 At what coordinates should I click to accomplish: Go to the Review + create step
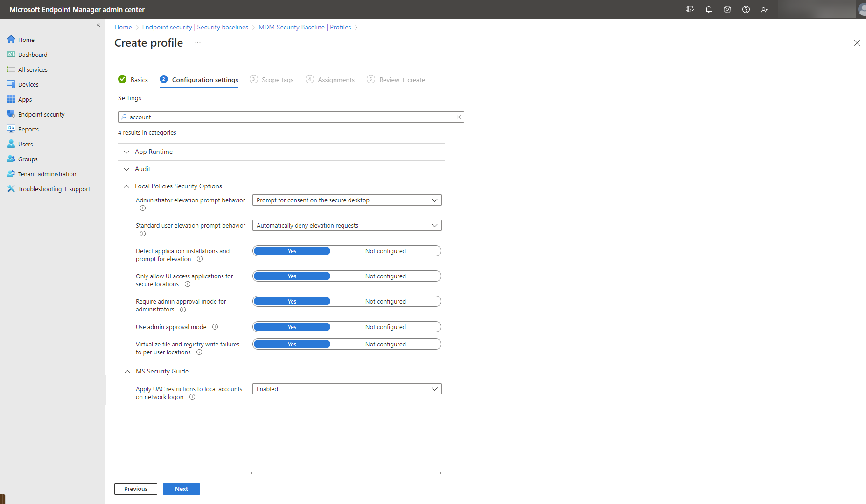click(x=396, y=80)
